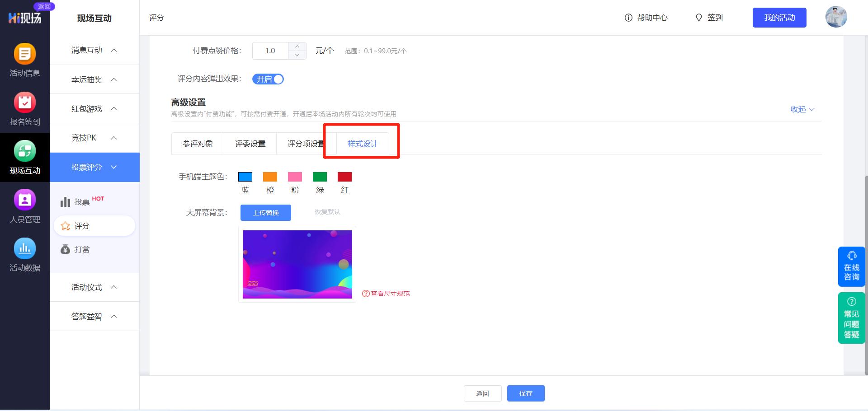Click the purple background preview thumbnail
The width and height of the screenshot is (868, 411).
coord(297,265)
